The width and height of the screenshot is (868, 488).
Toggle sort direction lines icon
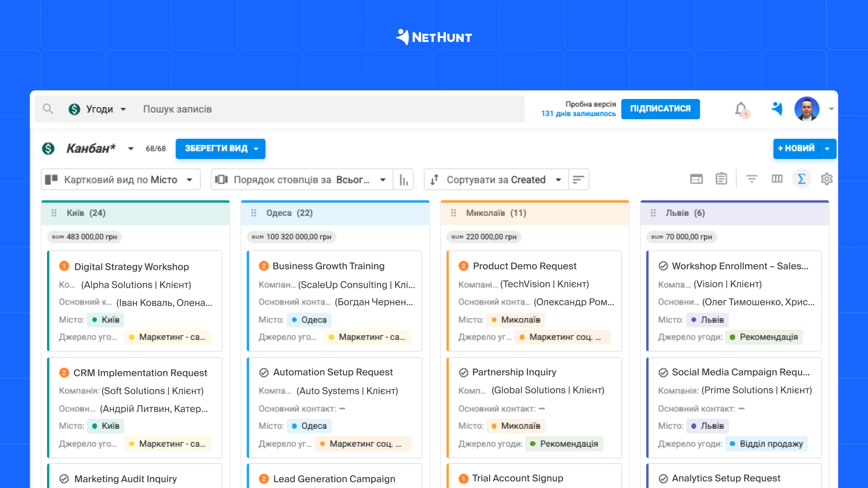(x=578, y=180)
